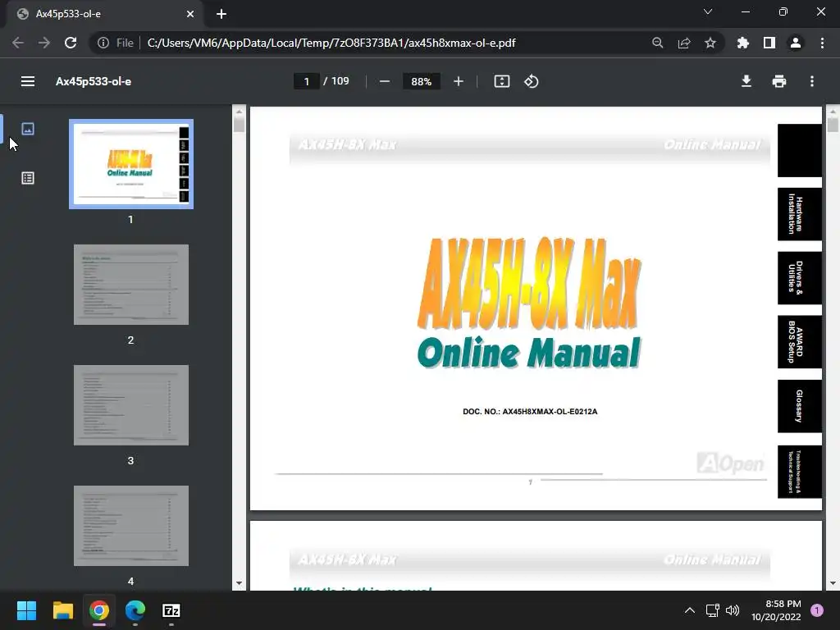Select page 2 thumbnail

pyautogui.click(x=130, y=285)
